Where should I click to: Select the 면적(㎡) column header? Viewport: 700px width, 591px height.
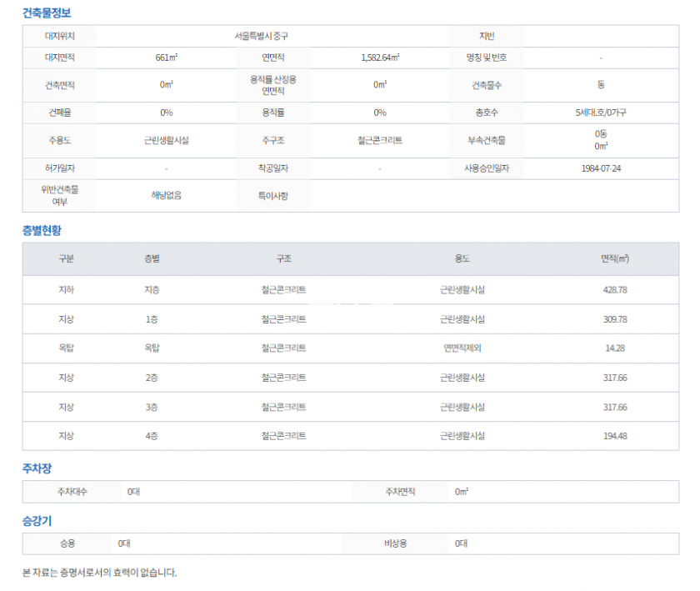pyautogui.click(x=615, y=259)
